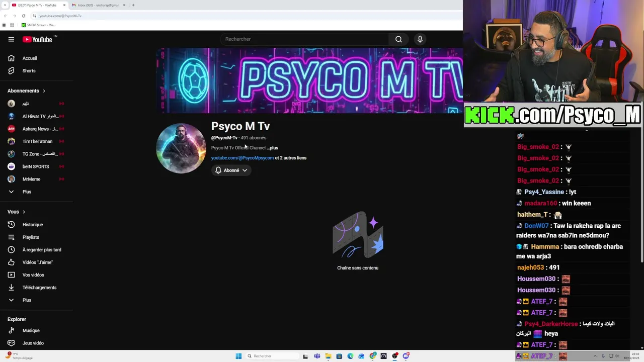Image resolution: width=644 pixels, height=362 pixels.
Task: Open the apps grid bookmark icon
Action: tap(12, 25)
